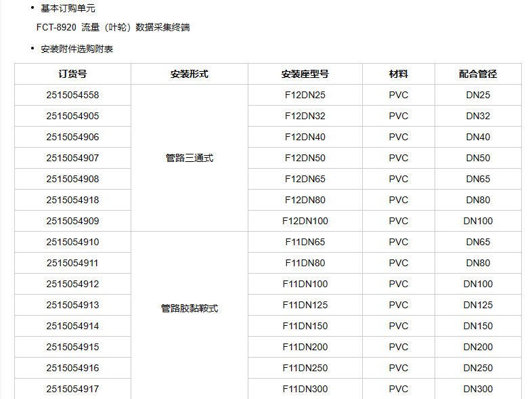The height and width of the screenshot is (399, 532).
Task: Click the 安装座型号 column header
Action: (305, 74)
